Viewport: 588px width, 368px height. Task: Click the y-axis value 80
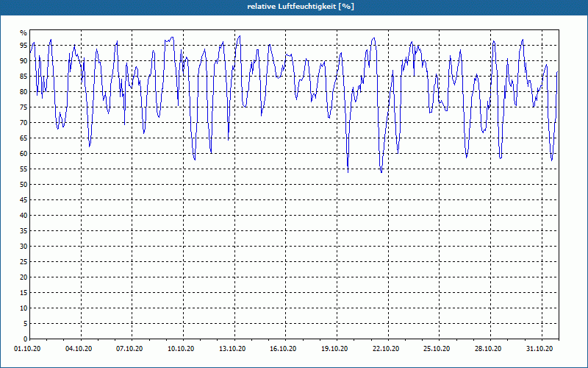(x=24, y=91)
